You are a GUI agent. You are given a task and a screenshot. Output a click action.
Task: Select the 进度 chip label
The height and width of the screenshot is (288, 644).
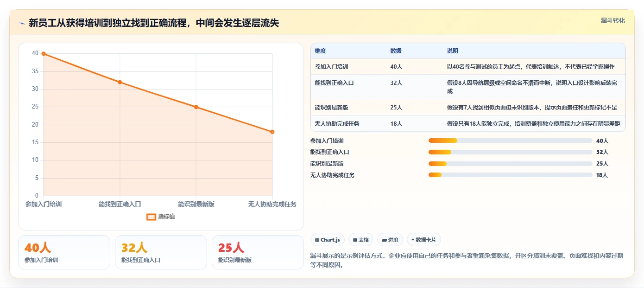point(393,240)
